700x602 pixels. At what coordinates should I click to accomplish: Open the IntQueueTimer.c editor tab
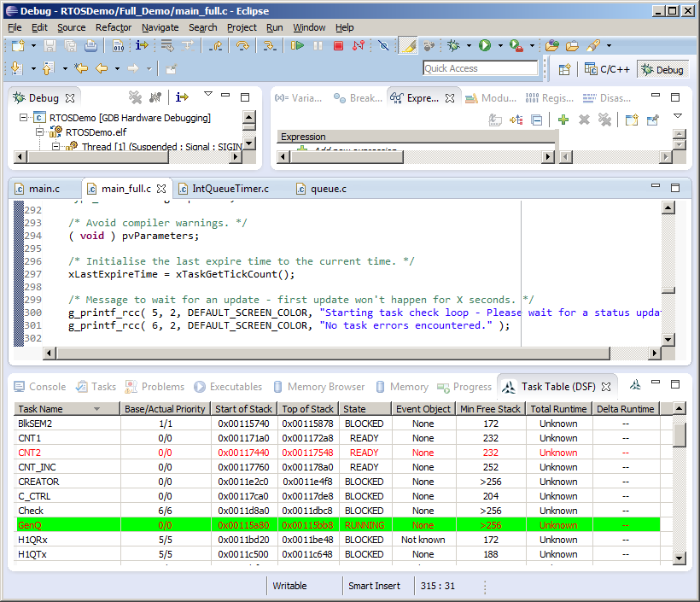[x=224, y=189]
